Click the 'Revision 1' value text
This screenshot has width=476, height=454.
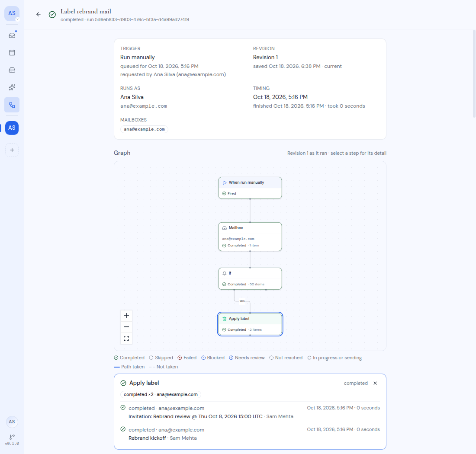click(265, 58)
